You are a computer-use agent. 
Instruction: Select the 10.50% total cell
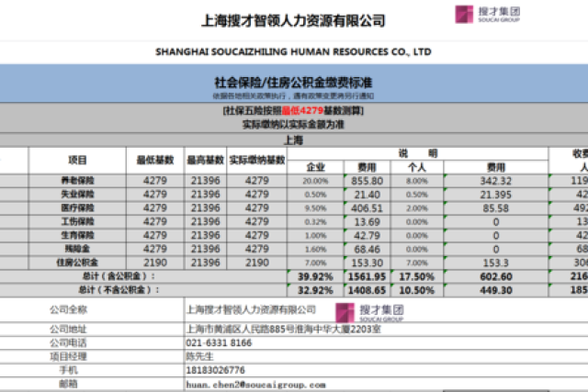point(417,290)
